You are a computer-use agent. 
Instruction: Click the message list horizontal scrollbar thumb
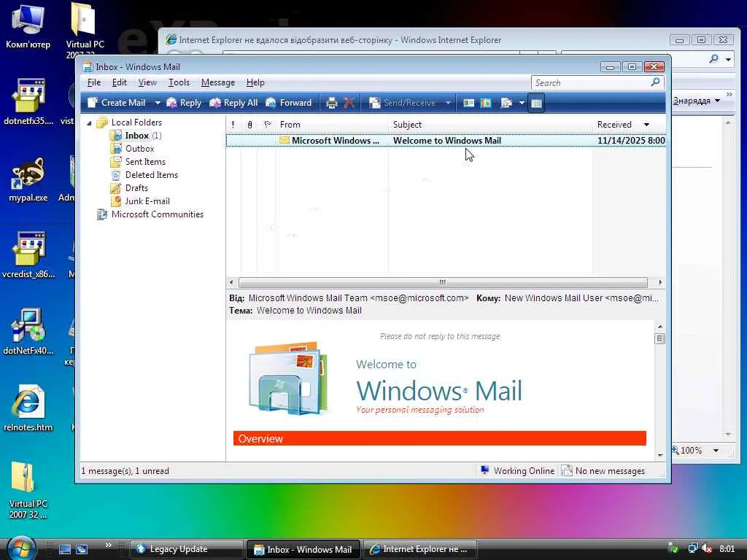[443, 282]
